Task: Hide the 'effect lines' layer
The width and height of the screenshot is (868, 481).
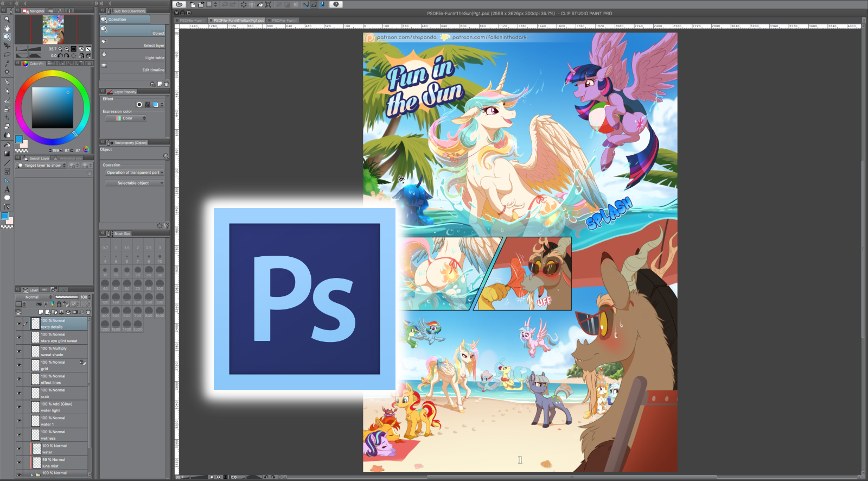Action: coord(19,379)
